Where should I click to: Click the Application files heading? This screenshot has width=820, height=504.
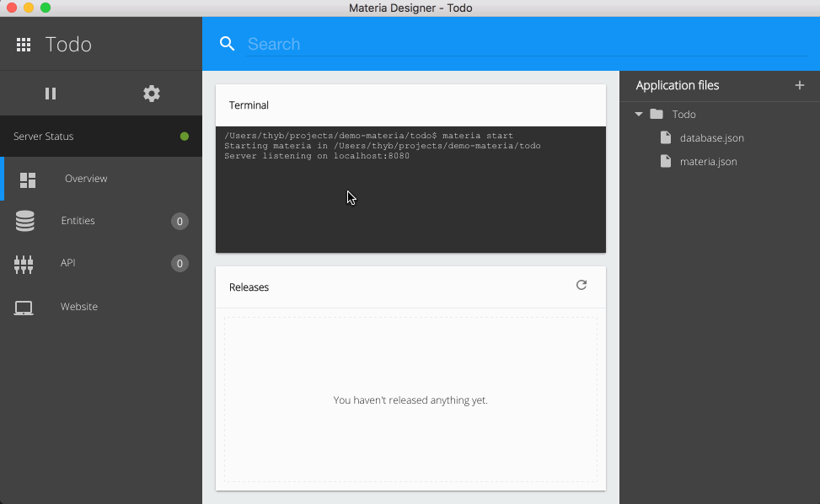pos(678,85)
